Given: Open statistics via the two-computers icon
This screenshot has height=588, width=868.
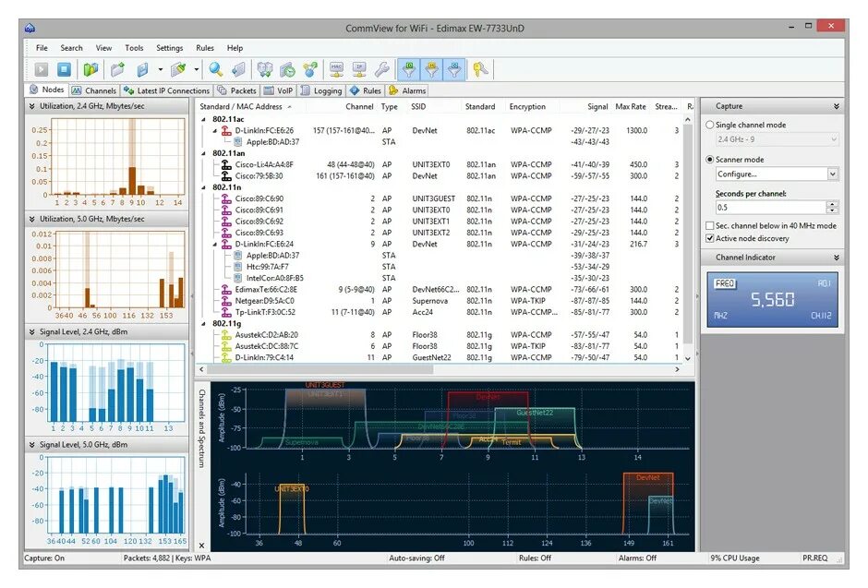Looking at the screenshot, I should click(265, 70).
